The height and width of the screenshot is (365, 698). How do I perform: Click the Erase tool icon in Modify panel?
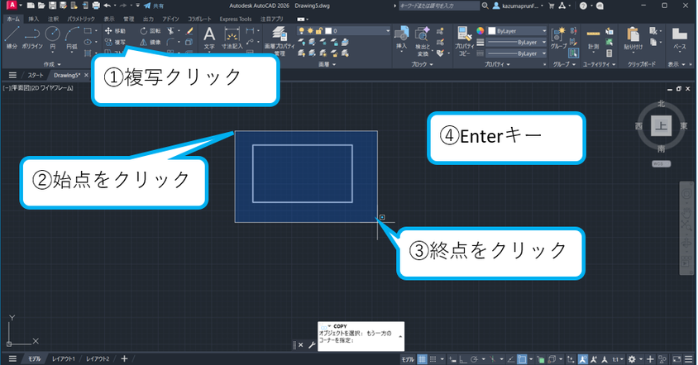pyautogui.click(x=190, y=31)
